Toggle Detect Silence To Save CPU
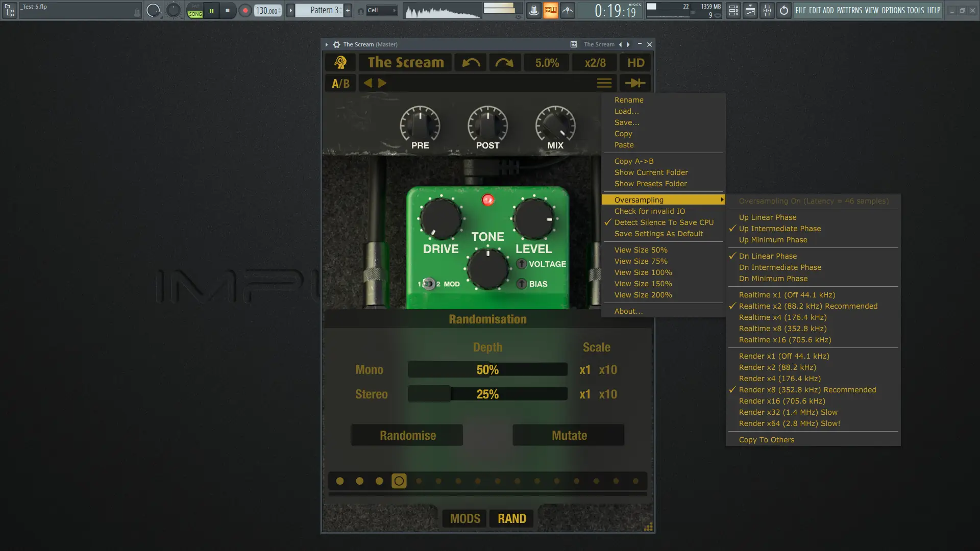Image resolution: width=980 pixels, height=551 pixels. (664, 222)
